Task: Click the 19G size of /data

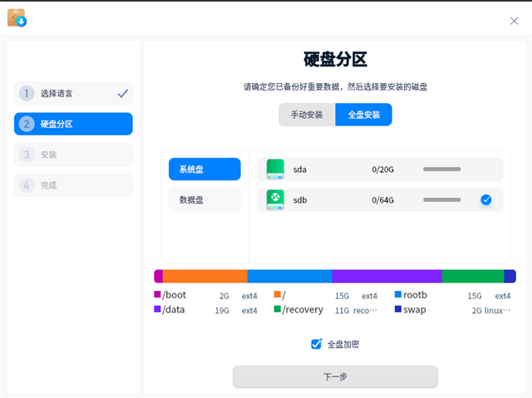Action: point(222,311)
